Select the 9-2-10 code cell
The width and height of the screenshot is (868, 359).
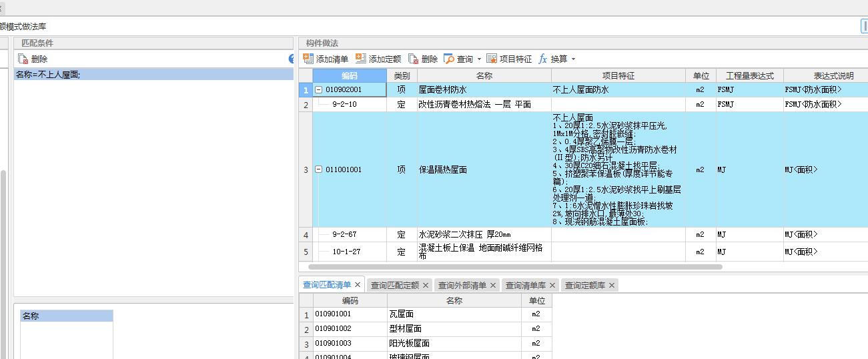pos(350,104)
